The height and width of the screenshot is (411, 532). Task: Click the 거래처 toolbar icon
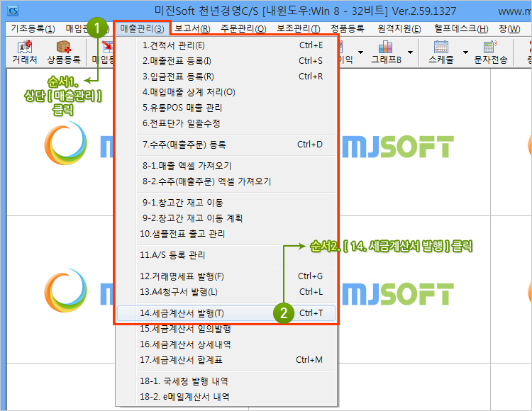[24, 52]
